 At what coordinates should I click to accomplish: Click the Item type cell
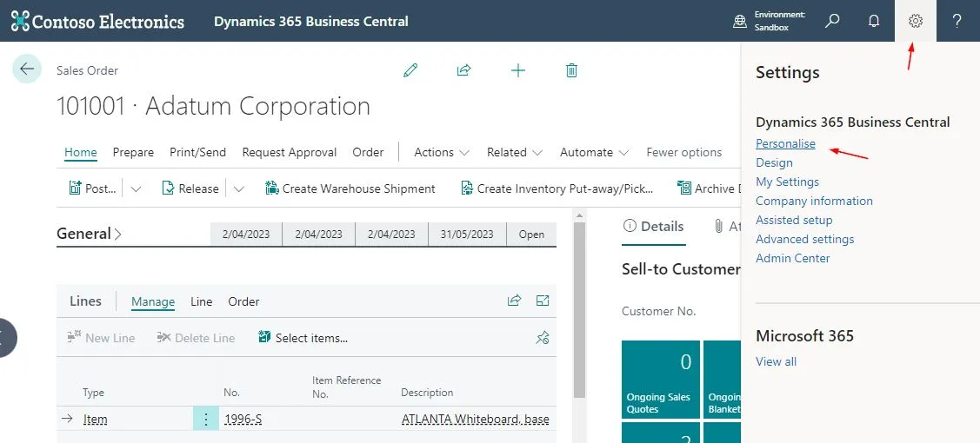tap(95, 420)
